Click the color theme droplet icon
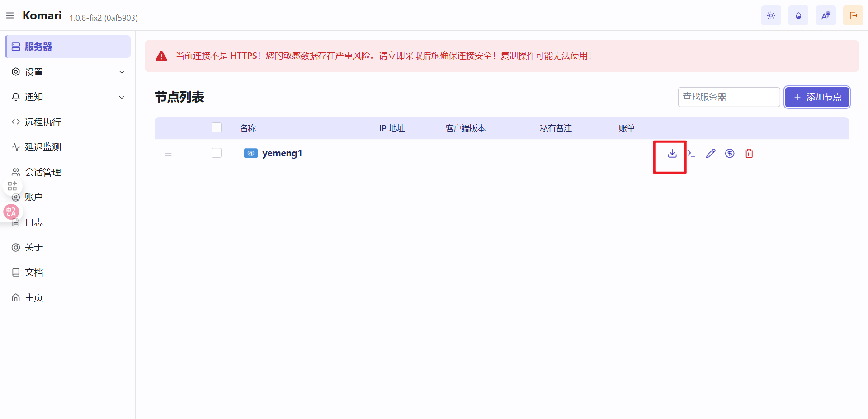This screenshot has height=419, width=868. tap(798, 16)
